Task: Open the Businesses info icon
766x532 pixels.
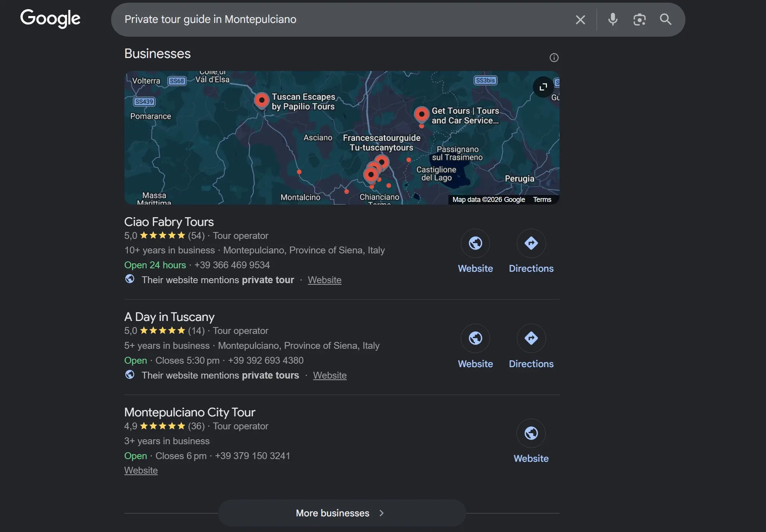Action: [554, 58]
